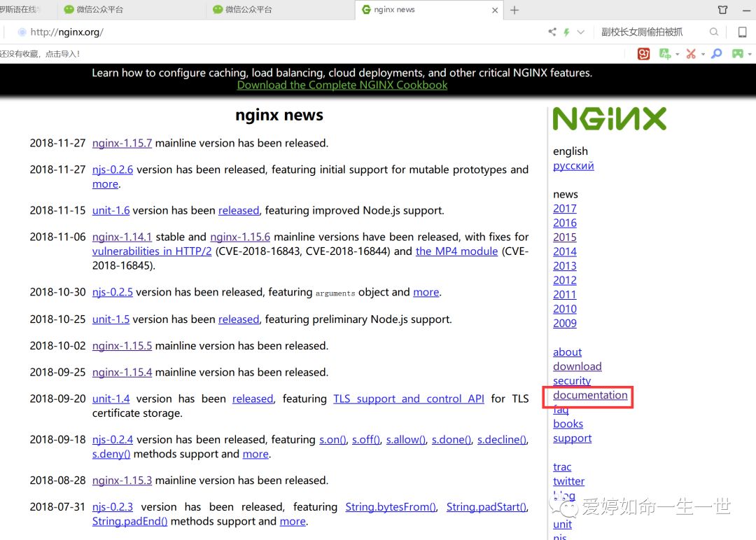Open the s.decline() method link
Screen dimensions: 756x540
tap(502, 440)
